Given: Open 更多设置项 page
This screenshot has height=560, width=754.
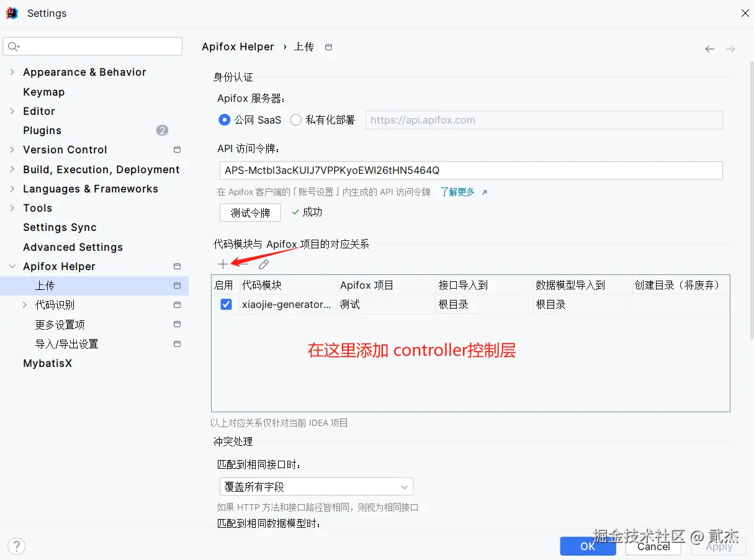Looking at the screenshot, I should (60, 325).
